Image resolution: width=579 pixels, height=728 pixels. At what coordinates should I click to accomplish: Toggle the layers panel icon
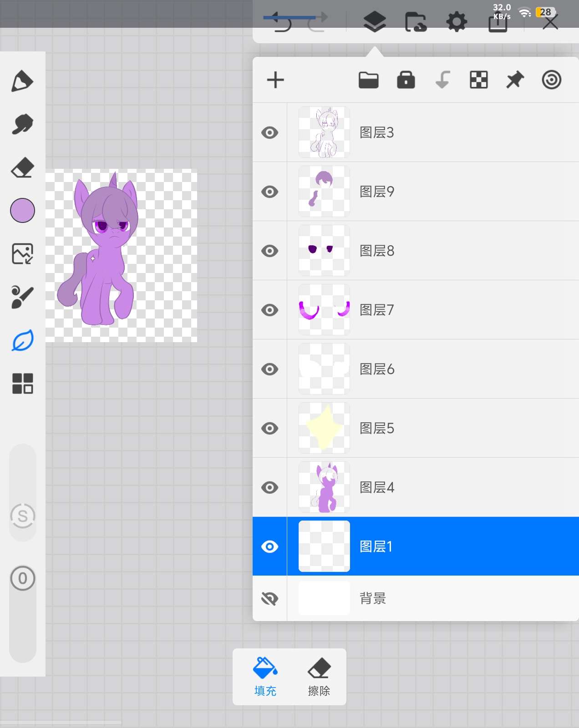(375, 22)
